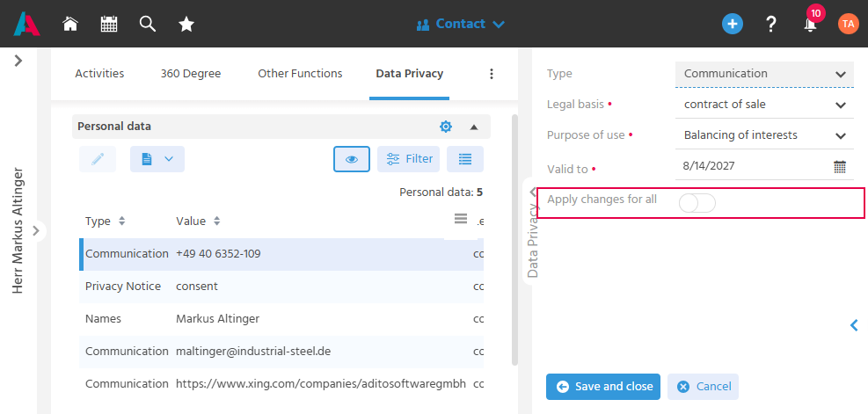The width and height of the screenshot is (868, 414).
Task: Click Save and close
Action: point(603,387)
